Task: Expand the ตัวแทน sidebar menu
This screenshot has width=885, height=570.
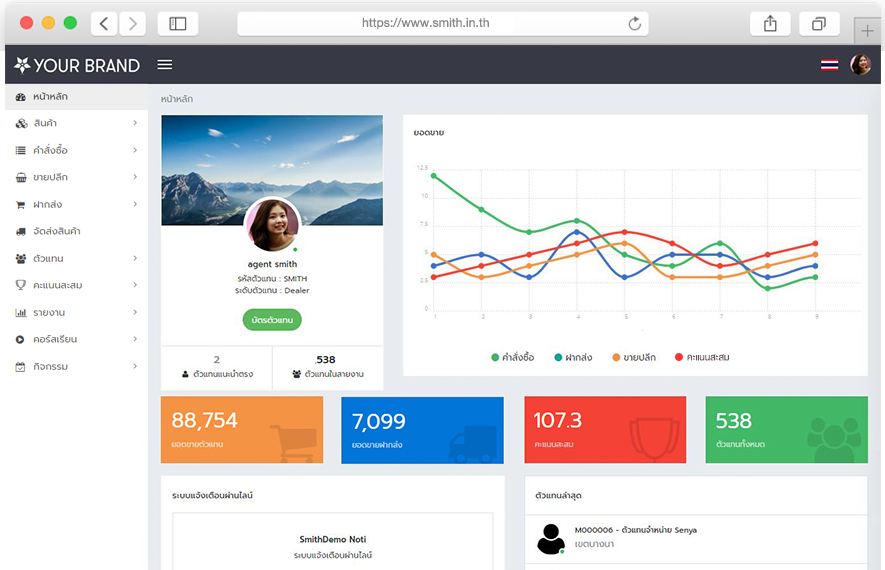Action: click(75, 258)
